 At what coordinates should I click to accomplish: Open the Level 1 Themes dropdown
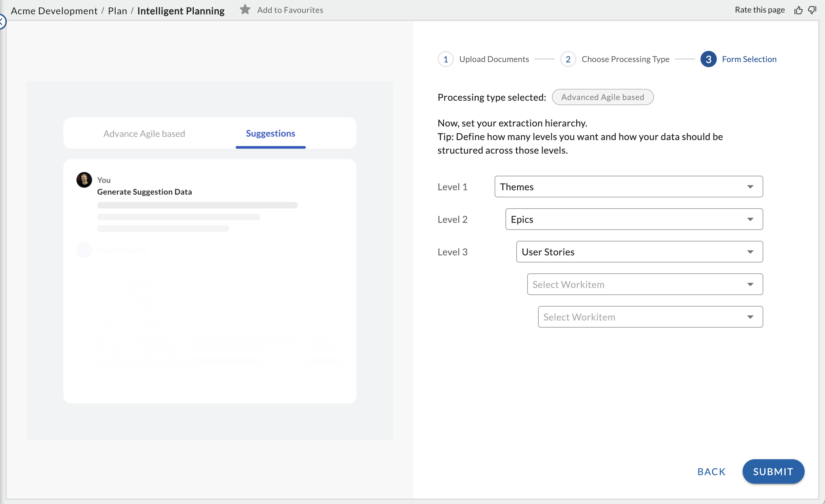point(629,187)
